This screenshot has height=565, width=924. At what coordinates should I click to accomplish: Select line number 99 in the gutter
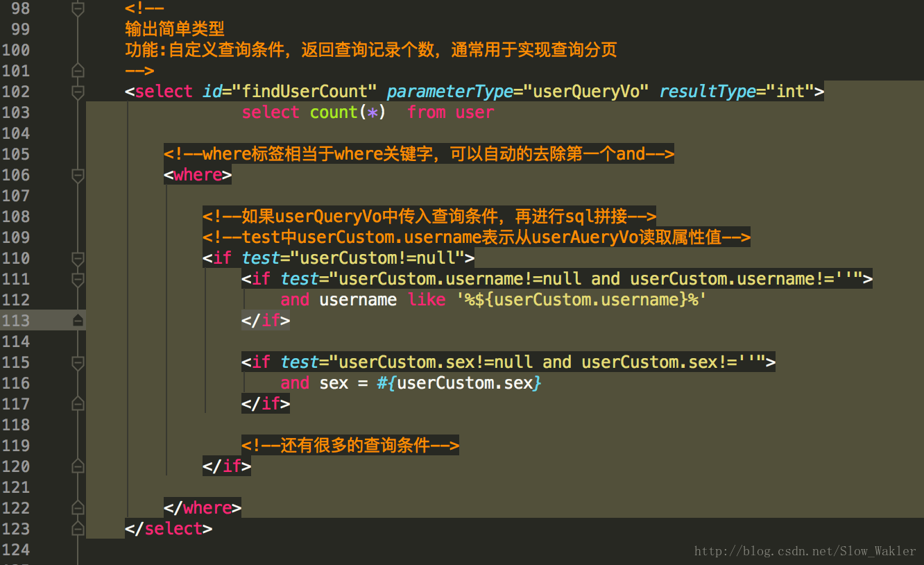[x=21, y=29]
